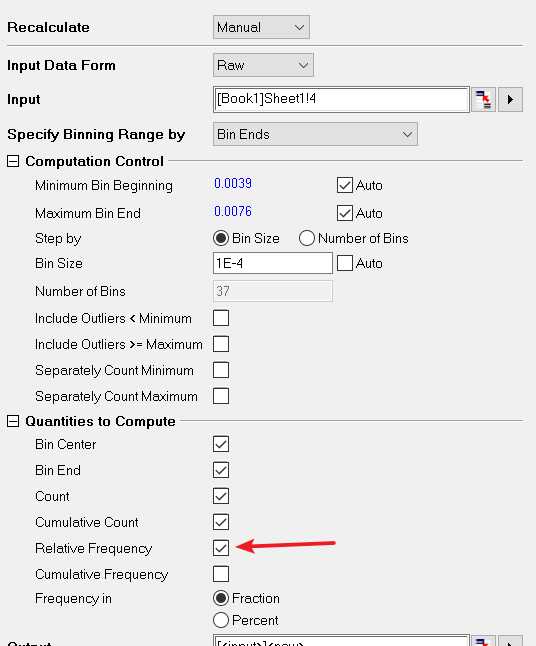Open the Specify Binning Range by dropdown
The width and height of the screenshot is (536, 646).
pyautogui.click(x=315, y=134)
